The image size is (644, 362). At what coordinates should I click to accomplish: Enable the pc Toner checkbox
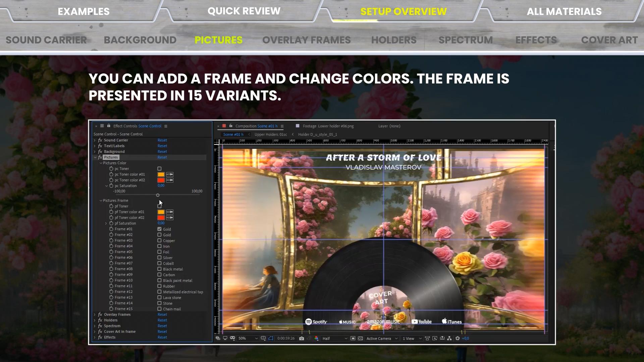pos(159,169)
